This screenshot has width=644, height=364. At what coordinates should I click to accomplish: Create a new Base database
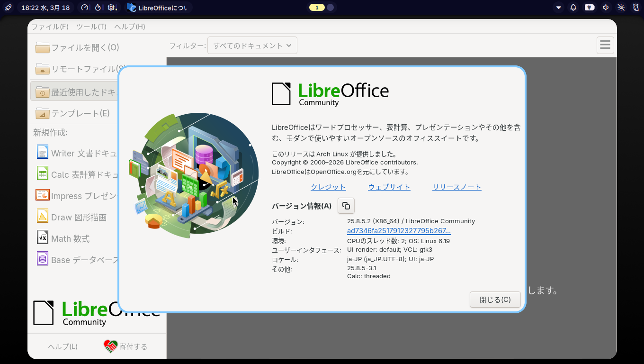click(77, 260)
